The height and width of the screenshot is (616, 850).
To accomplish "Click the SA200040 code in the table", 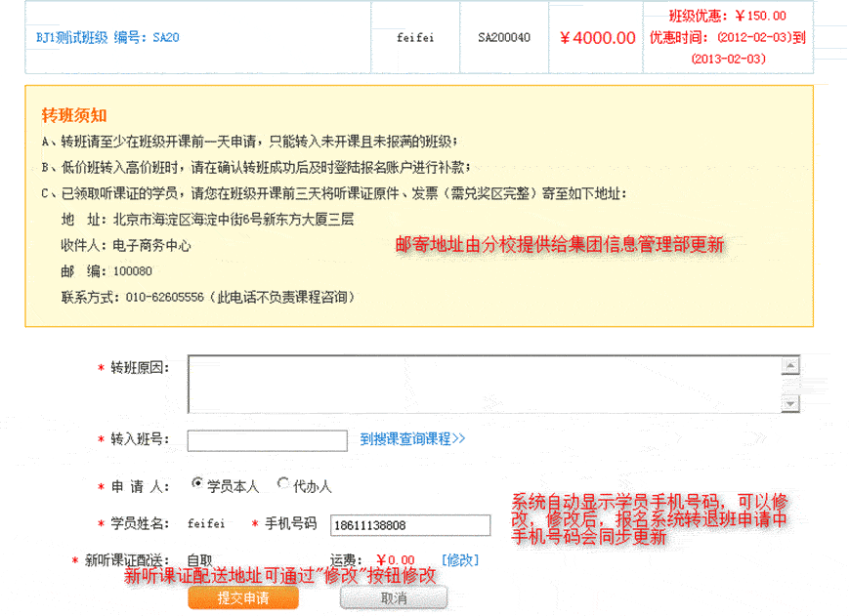I will coord(504,38).
